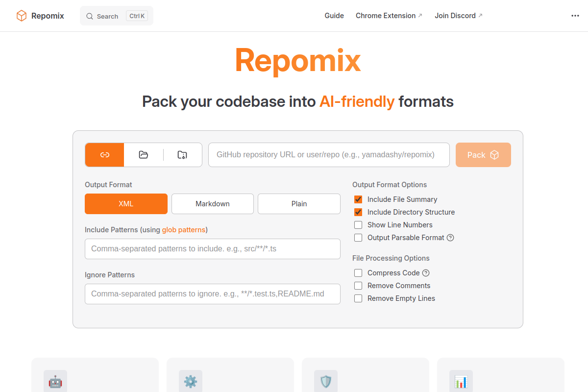Screen dimensions: 588x392
Task: Click the help icon beside Compress Code
Action: pos(426,273)
